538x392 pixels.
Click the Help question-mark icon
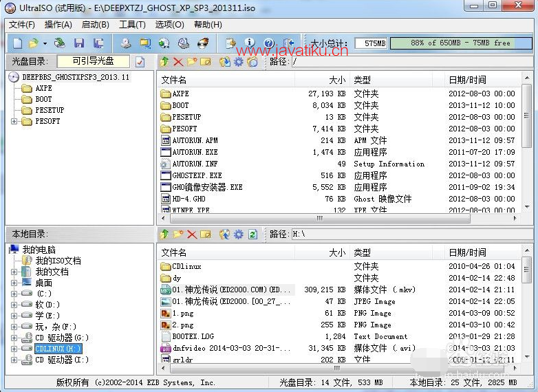[x=269, y=43]
